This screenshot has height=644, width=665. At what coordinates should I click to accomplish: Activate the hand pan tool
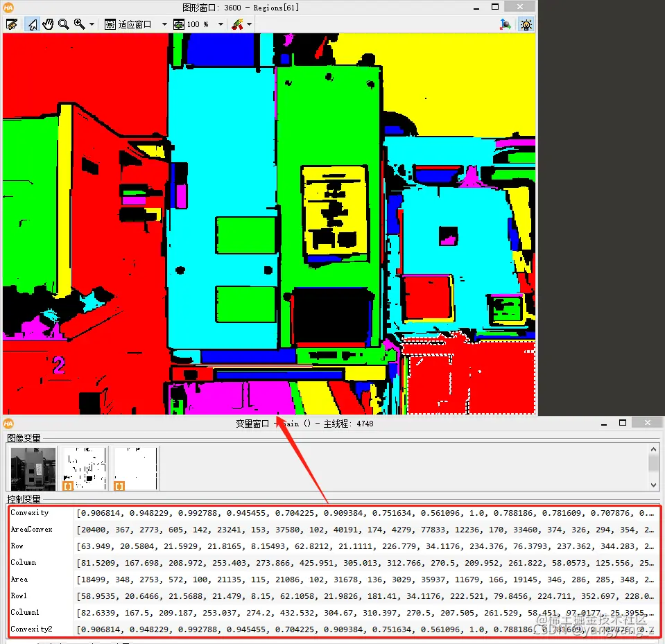48,24
